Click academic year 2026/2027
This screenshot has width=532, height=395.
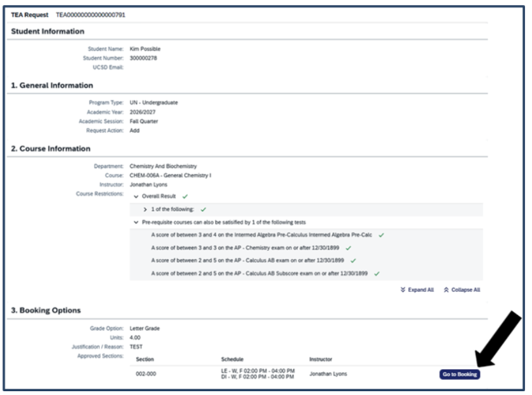142,112
